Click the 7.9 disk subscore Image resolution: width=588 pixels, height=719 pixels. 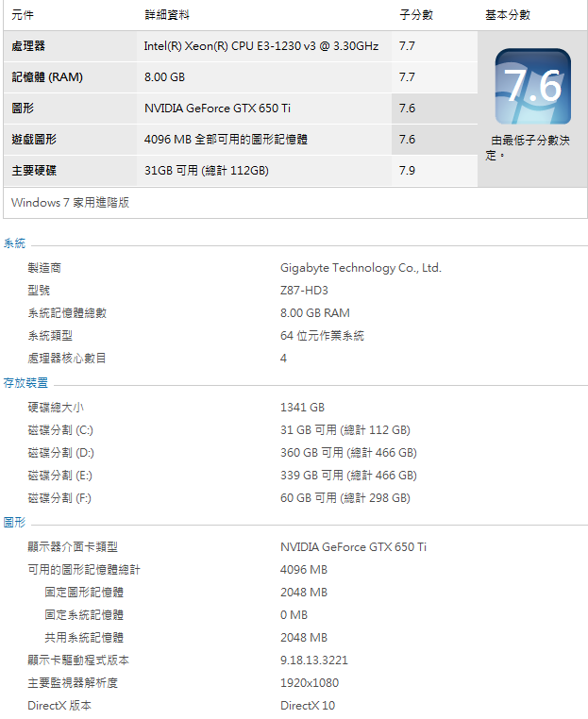click(x=407, y=171)
